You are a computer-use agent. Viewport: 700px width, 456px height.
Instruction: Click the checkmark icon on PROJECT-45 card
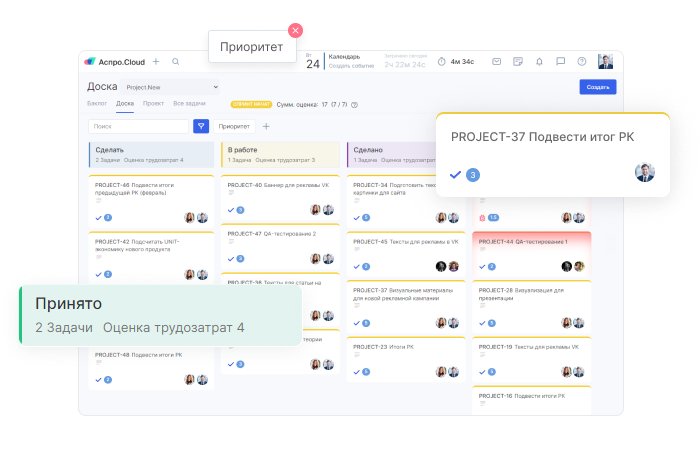(357, 267)
